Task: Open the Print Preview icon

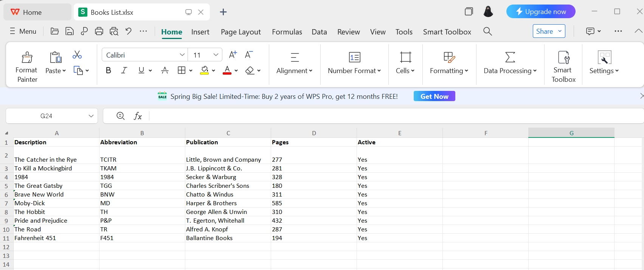Action: click(x=114, y=31)
